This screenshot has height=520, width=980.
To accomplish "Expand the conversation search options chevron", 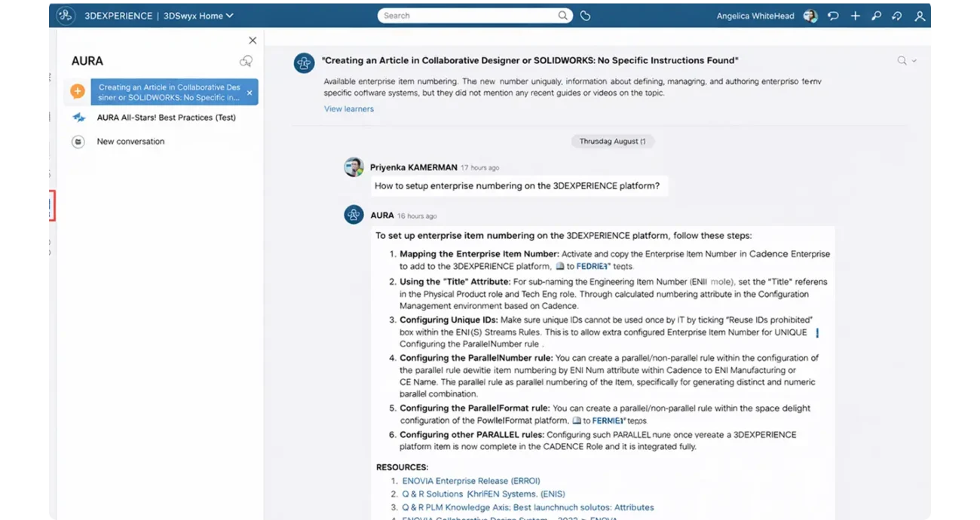I will coord(914,61).
